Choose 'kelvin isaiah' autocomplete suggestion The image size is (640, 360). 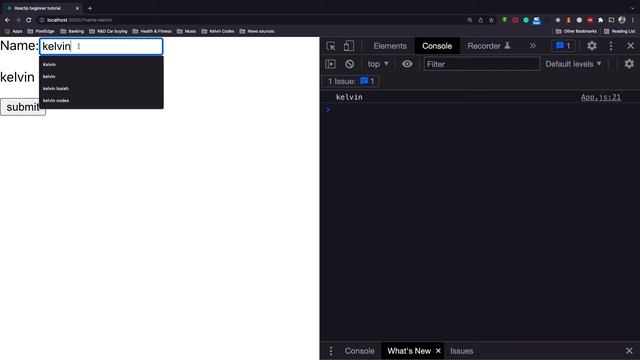(101, 88)
